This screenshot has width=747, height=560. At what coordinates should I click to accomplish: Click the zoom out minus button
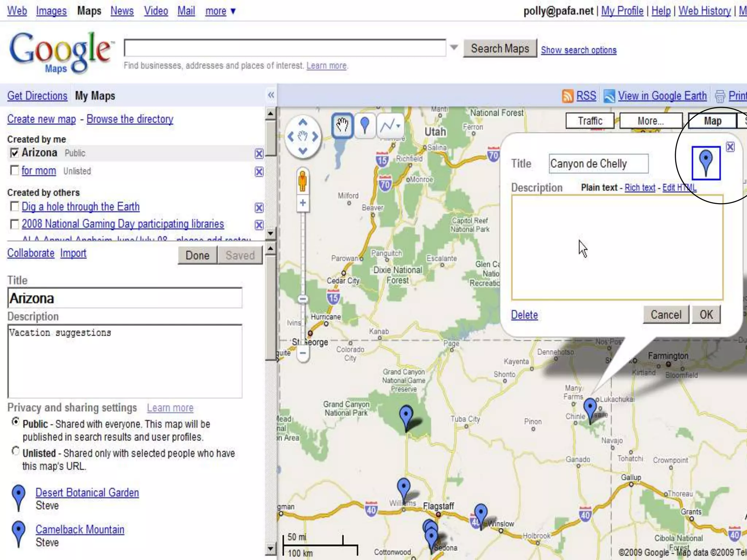click(303, 353)
